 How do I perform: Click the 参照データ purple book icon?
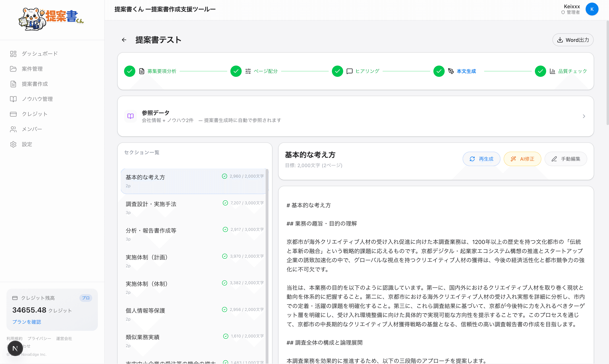(130, 116)
